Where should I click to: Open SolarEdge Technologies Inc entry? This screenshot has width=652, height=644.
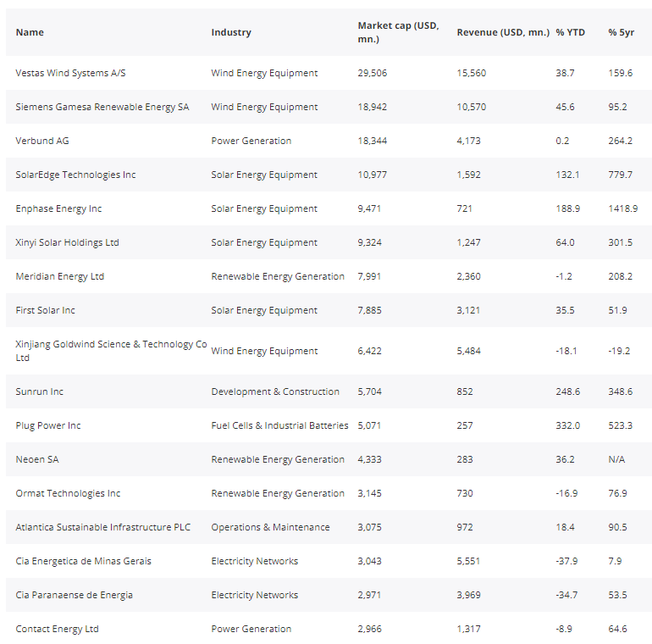75,175
